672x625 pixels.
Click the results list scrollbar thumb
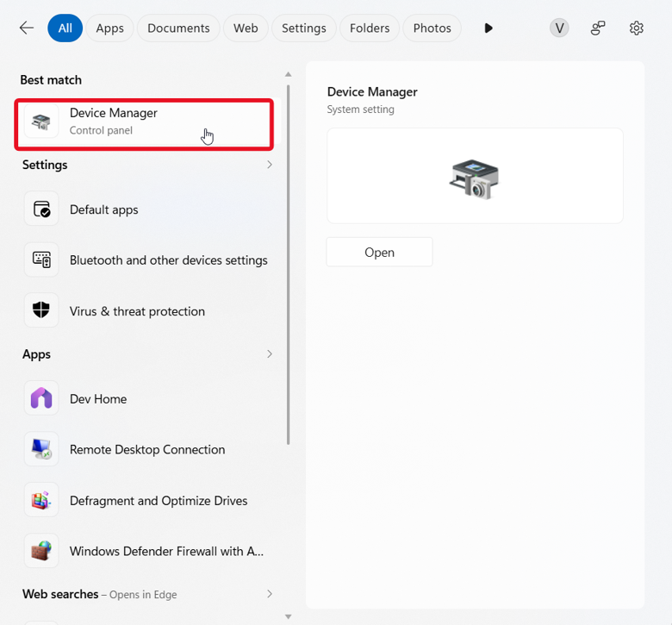(x=289, y=265)
